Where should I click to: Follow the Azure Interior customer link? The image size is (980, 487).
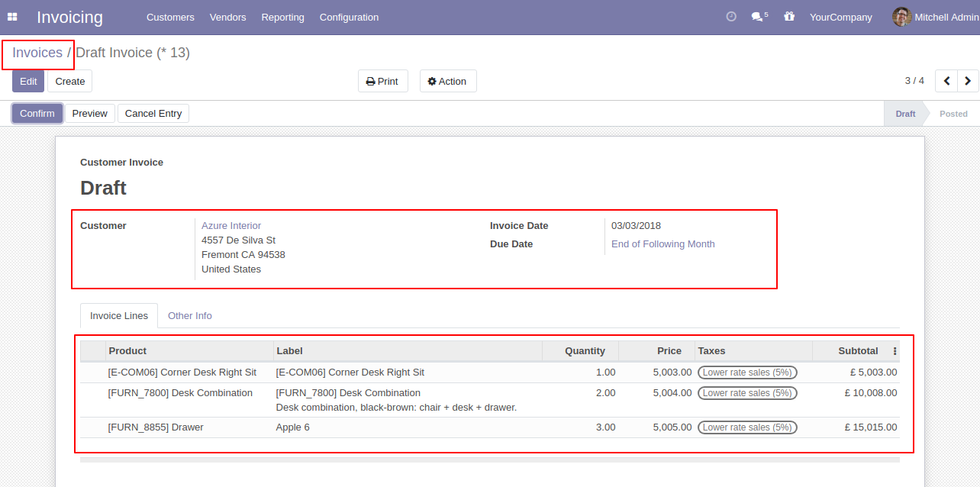pyautogui.click(x=231, y=226)
